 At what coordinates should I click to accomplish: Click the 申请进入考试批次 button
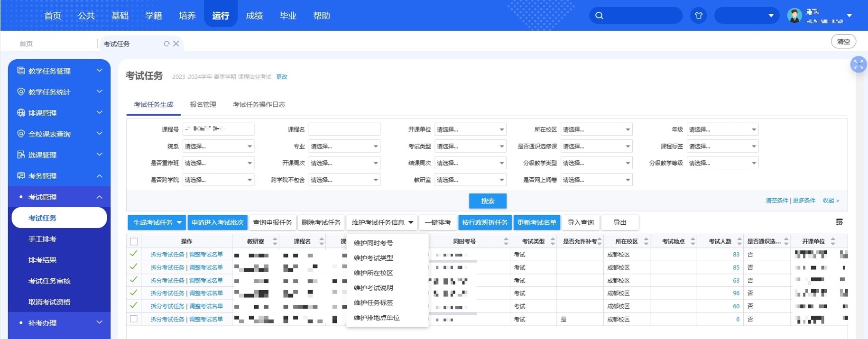(217, 222)
